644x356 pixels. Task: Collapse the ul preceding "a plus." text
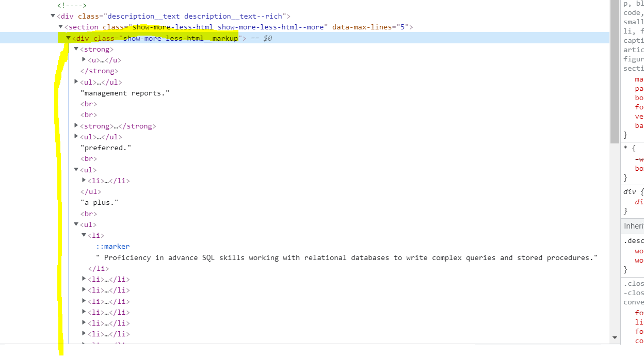click(x=76, y=170)
